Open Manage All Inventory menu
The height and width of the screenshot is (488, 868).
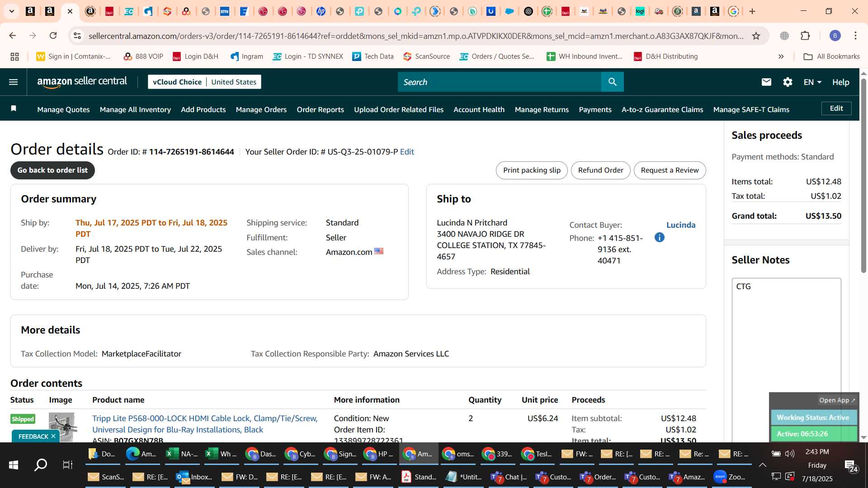point(135,109)
